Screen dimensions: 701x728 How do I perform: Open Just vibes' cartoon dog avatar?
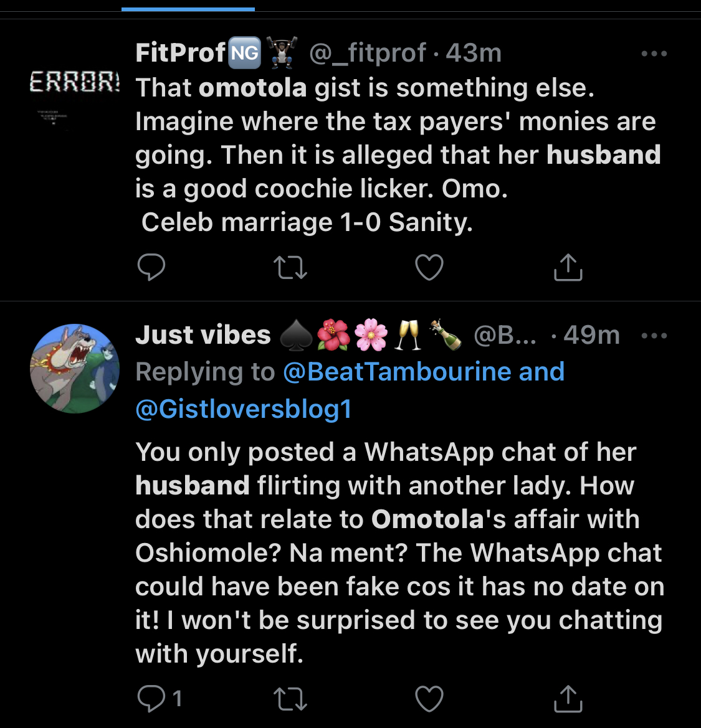(75, 369)
